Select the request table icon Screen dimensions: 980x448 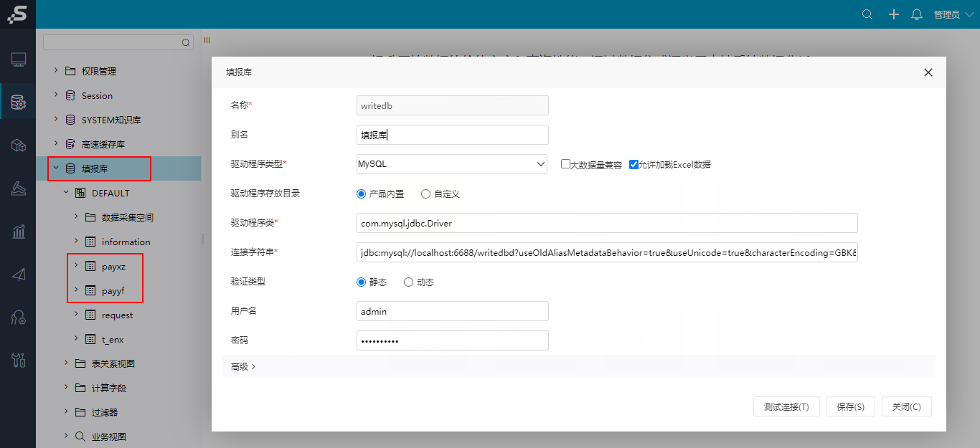(x=90, y=315)
